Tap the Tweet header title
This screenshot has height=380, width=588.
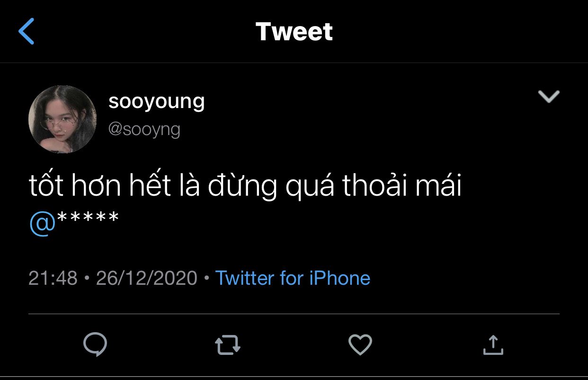point(294,32)
